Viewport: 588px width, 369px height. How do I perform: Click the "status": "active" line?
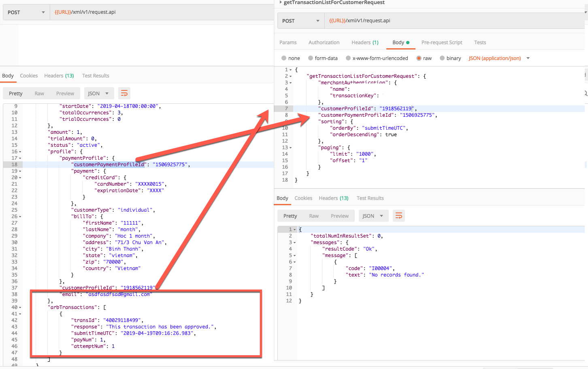75,145
